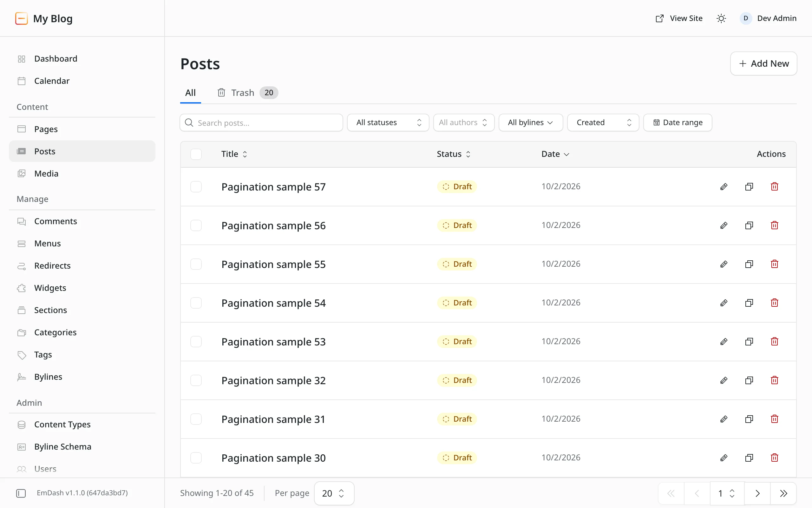Jump to the last page arrow

[x=783, y=493]
